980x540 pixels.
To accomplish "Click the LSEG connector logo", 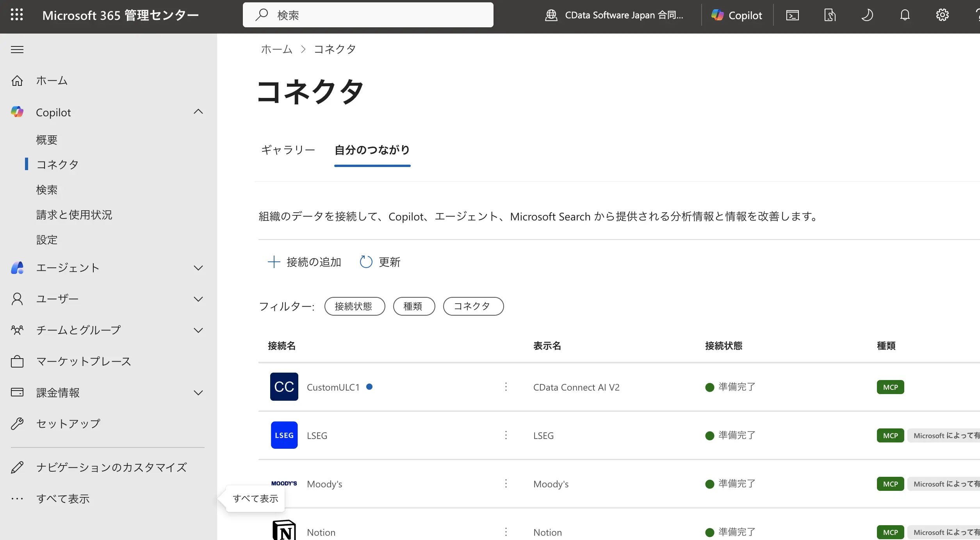I will click(284, 435).
